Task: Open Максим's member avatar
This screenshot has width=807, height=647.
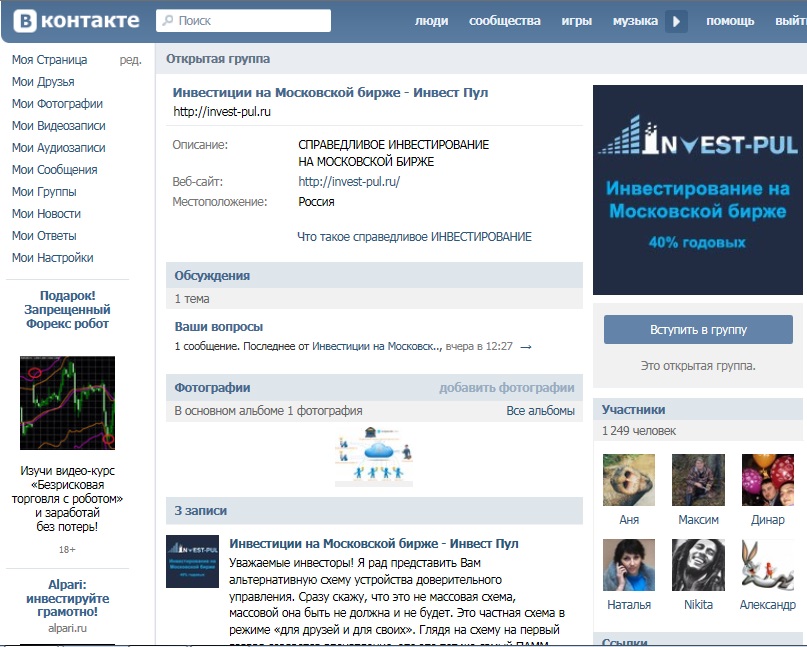Action: 698,480
